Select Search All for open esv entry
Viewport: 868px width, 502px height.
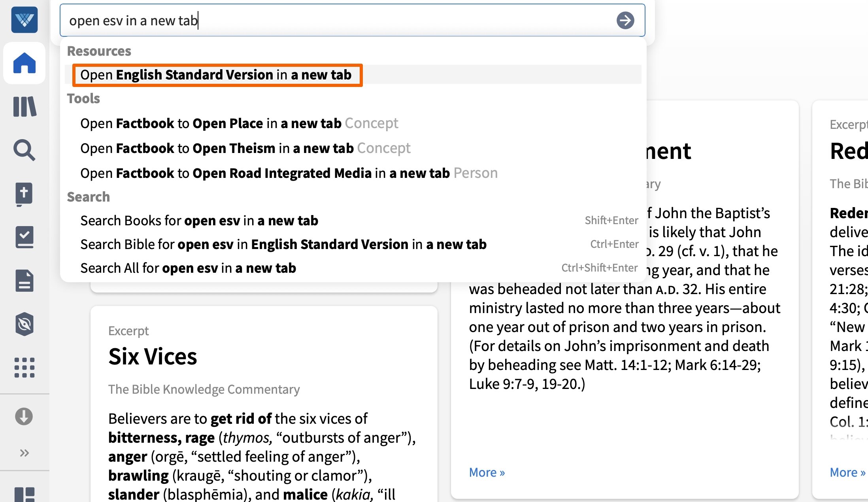point(188,268)
